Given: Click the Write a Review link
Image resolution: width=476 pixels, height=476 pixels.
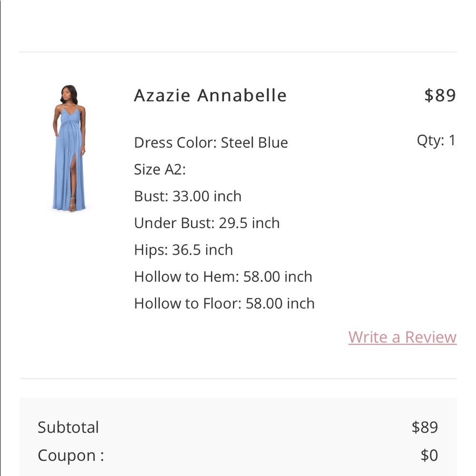Looking at the screenshot, I should pos(402,337).
